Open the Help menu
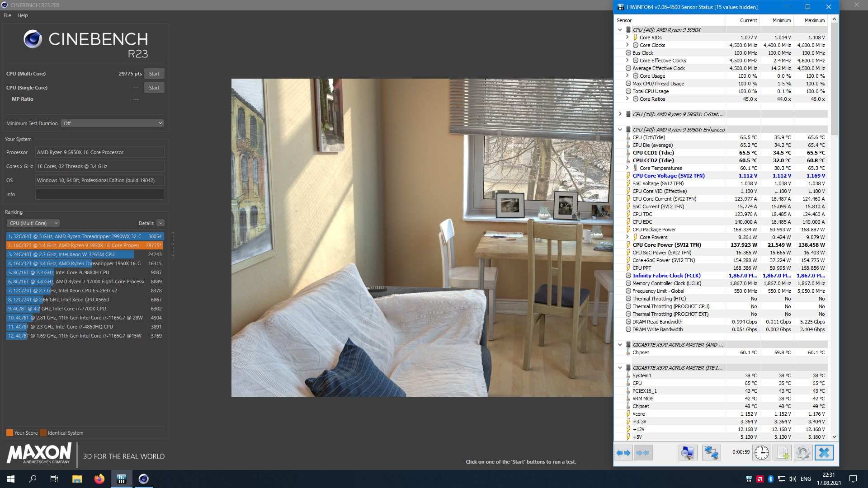868x488 pixels. 23,15
